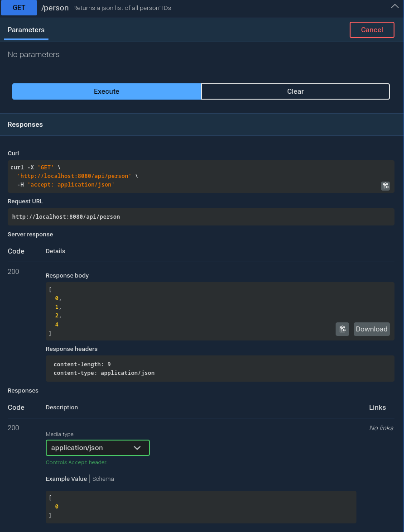Switch to the Example Value tab
Screen dimensions: 404x532
point(66,479)
